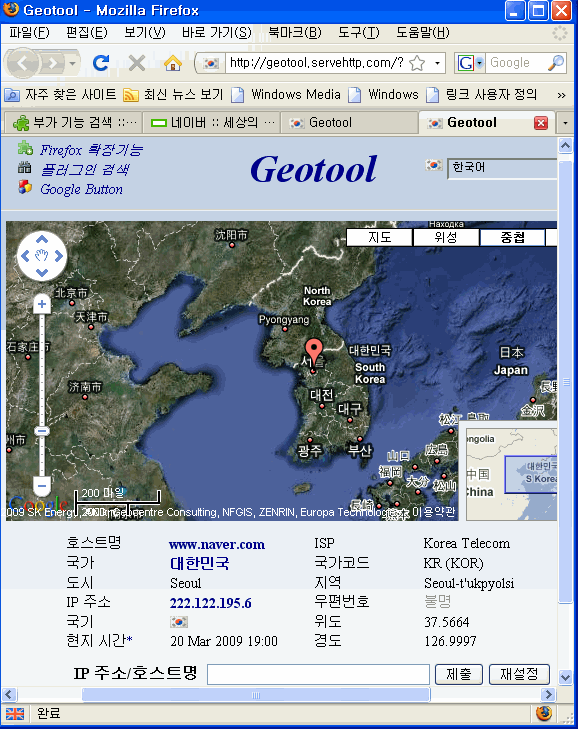
Task: Click the Korean flag beside language selector
Action: point(434,165)
